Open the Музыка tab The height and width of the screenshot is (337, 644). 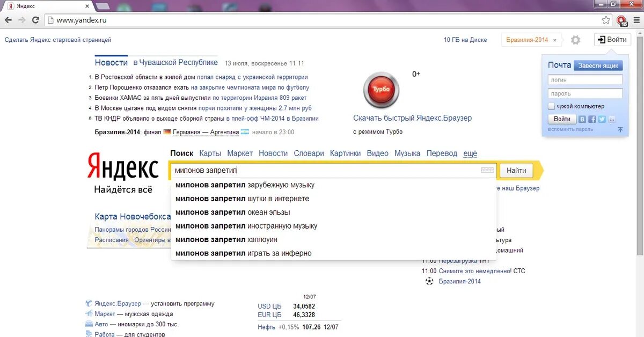[x=407, y=153]
